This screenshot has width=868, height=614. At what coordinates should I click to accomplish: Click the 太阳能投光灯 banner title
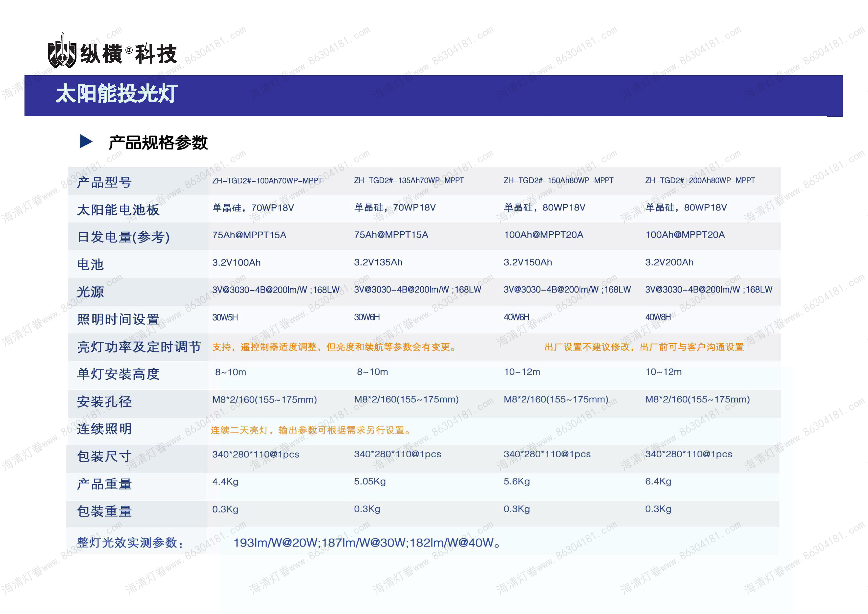117,94
